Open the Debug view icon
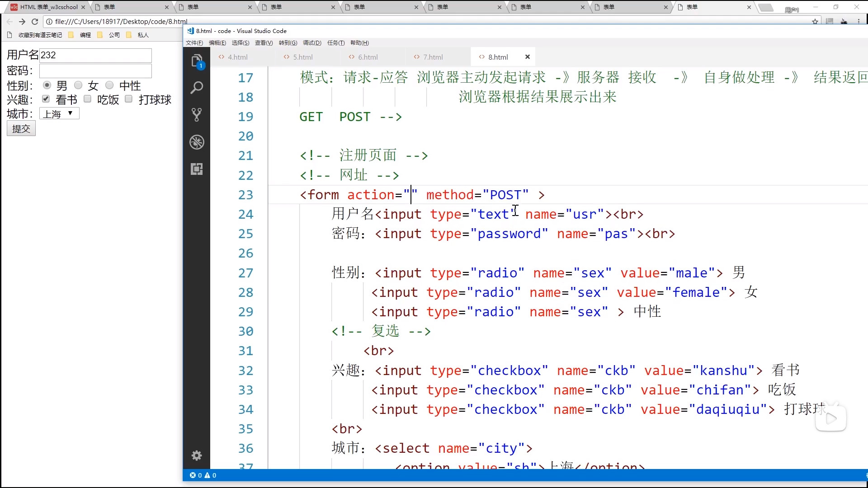868x488 pixels. pos(196,142)
